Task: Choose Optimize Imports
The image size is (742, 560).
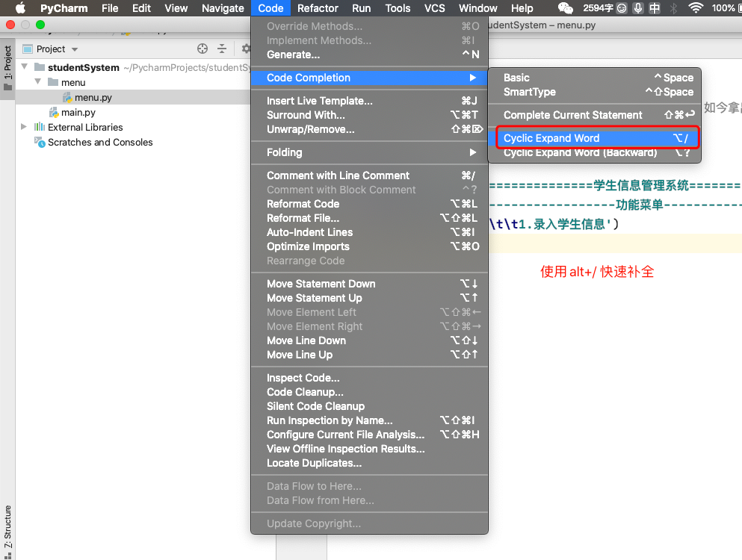Action: 369,246
